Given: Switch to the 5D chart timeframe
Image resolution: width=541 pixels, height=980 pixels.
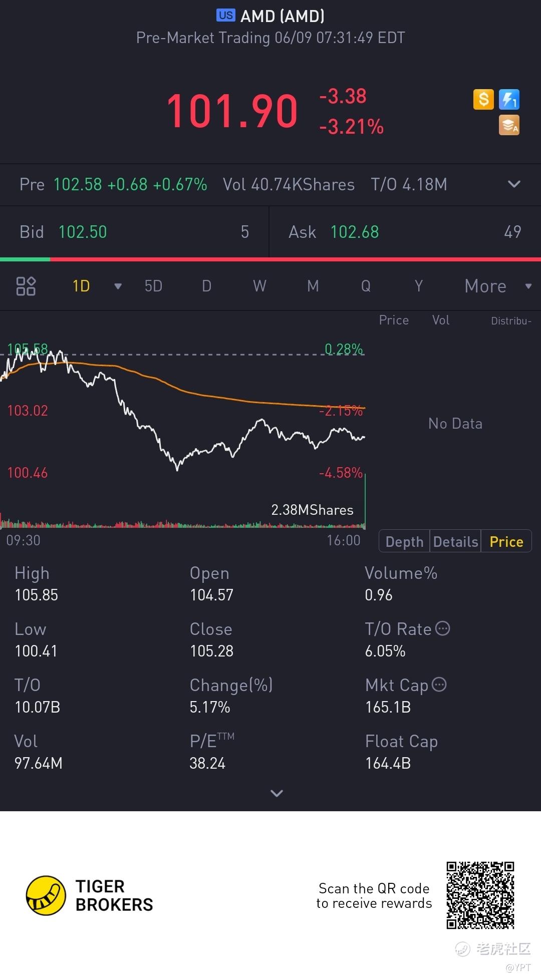Looking at the screenshot, I should pos(153,286).
